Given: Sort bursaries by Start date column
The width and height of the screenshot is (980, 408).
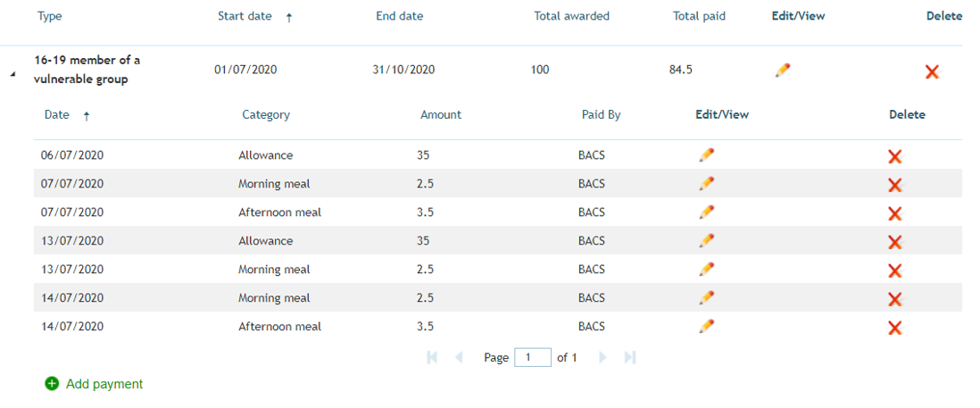Looking at the screenshot, I should pyautogui.click(x=245, y=16).
